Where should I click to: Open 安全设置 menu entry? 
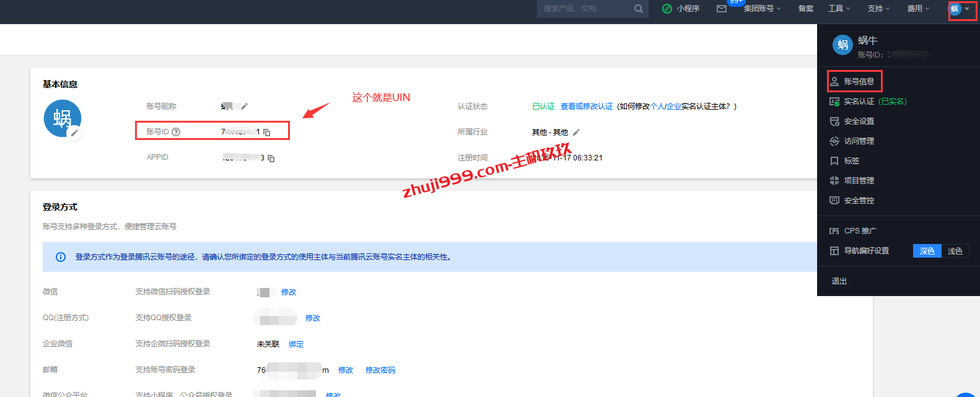tap(859, 121)
